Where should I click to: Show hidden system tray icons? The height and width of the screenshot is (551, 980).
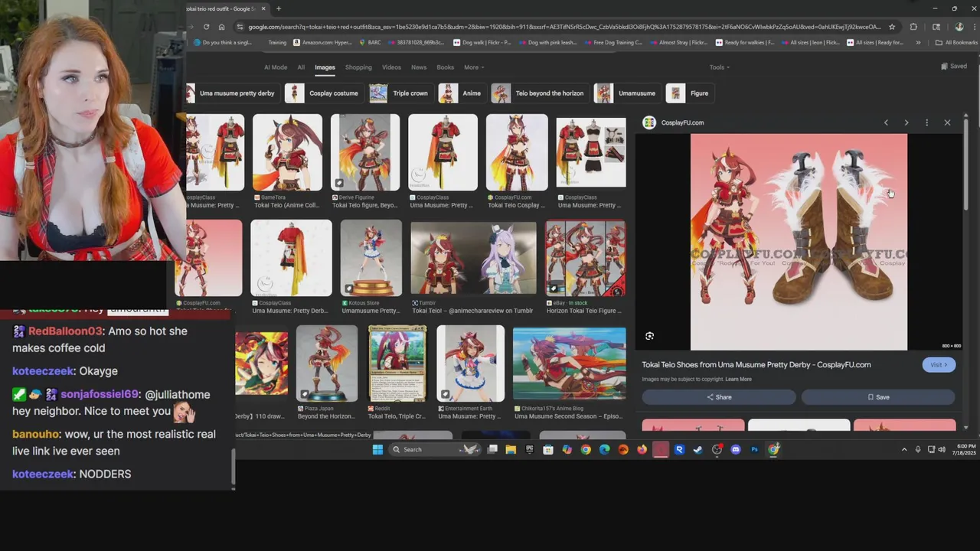pos(904,449)
